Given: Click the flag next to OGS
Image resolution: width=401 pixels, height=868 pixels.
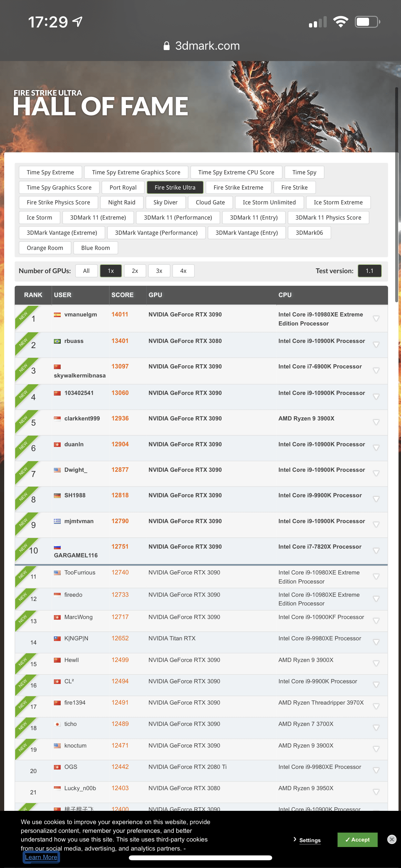Looking at the screenshot, I should [57, 767].
